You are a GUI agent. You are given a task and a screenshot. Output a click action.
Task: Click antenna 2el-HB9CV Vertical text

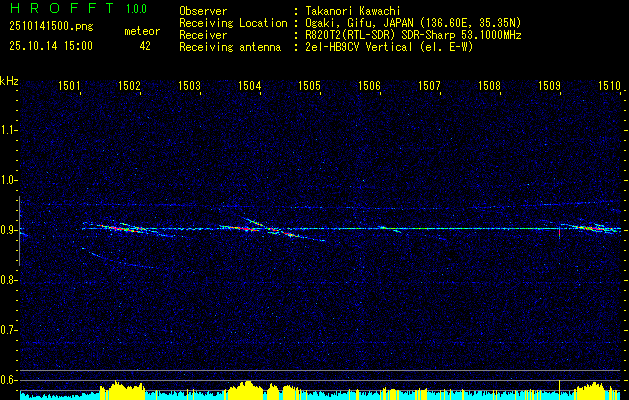tap(389, 47)
